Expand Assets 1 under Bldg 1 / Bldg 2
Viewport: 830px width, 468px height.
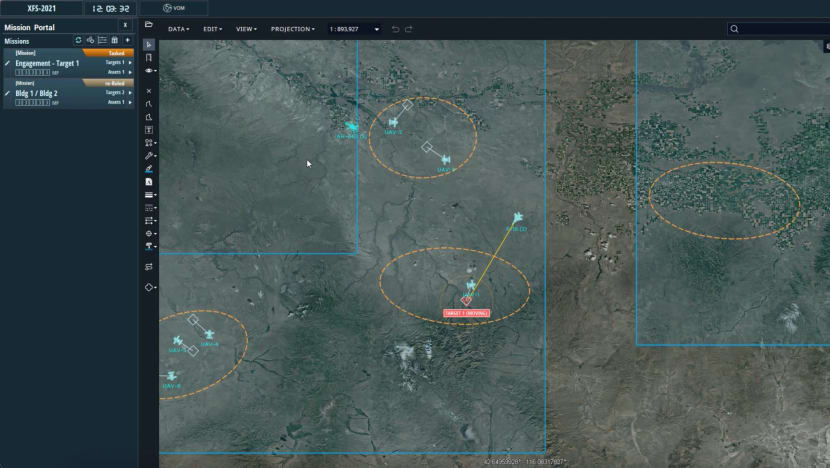tap(129, 102)
